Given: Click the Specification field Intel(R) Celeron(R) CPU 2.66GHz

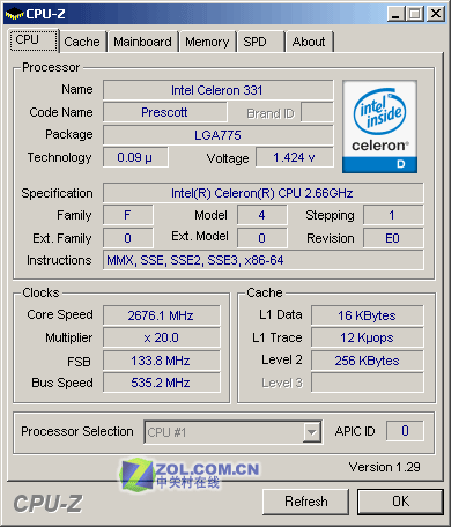Looking at the screenshot, I should coord(263,193).
